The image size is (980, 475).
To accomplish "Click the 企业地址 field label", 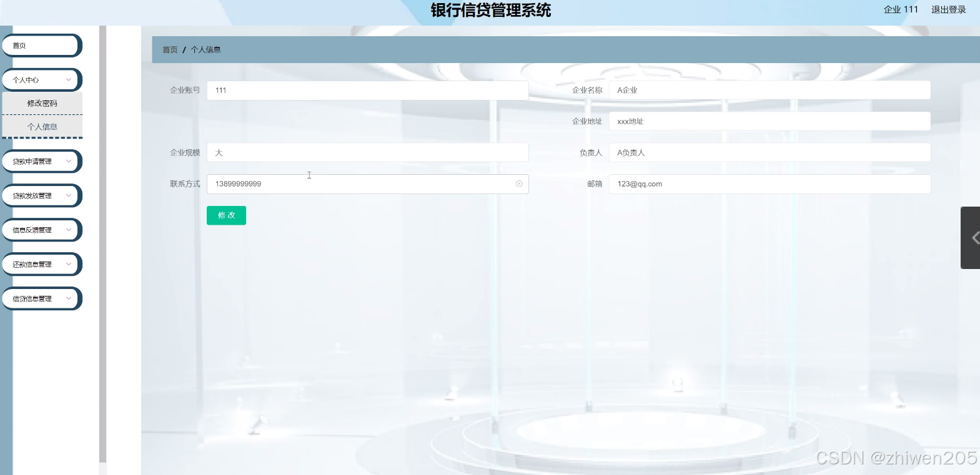I will point(587,121).
